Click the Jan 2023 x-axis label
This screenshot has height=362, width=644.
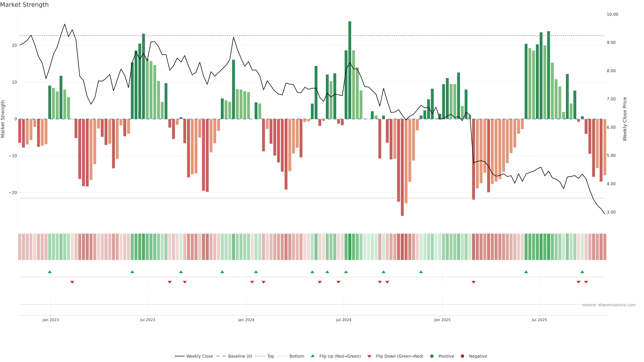point(50,320)
